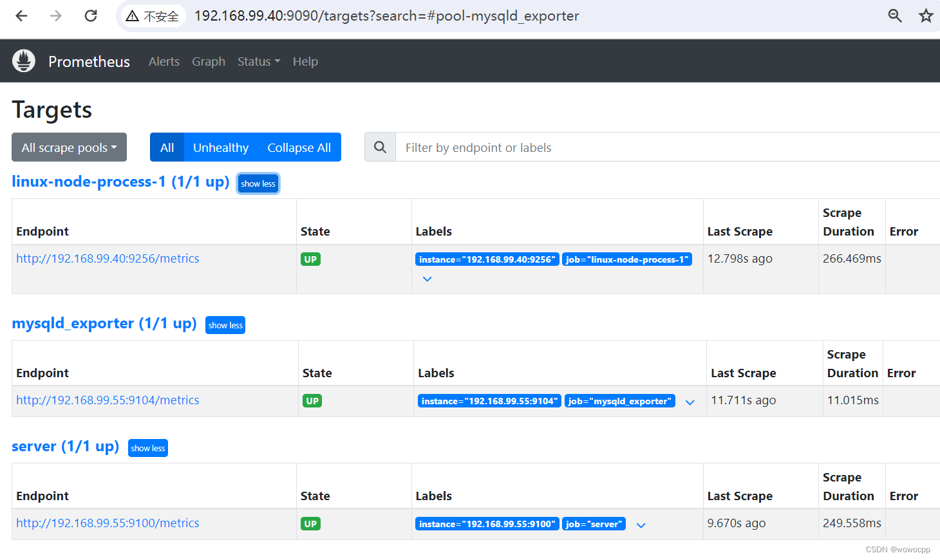Image resolution: width=940 pixels, height=560 pixels.
Task: Click the instance="192.168.99.55:9104" label badge
Action: point(489,401)
